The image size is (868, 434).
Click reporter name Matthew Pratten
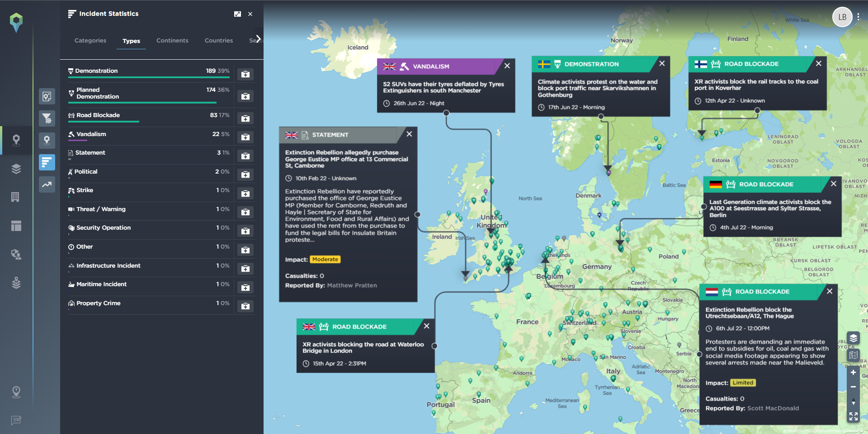click(352, 286)
